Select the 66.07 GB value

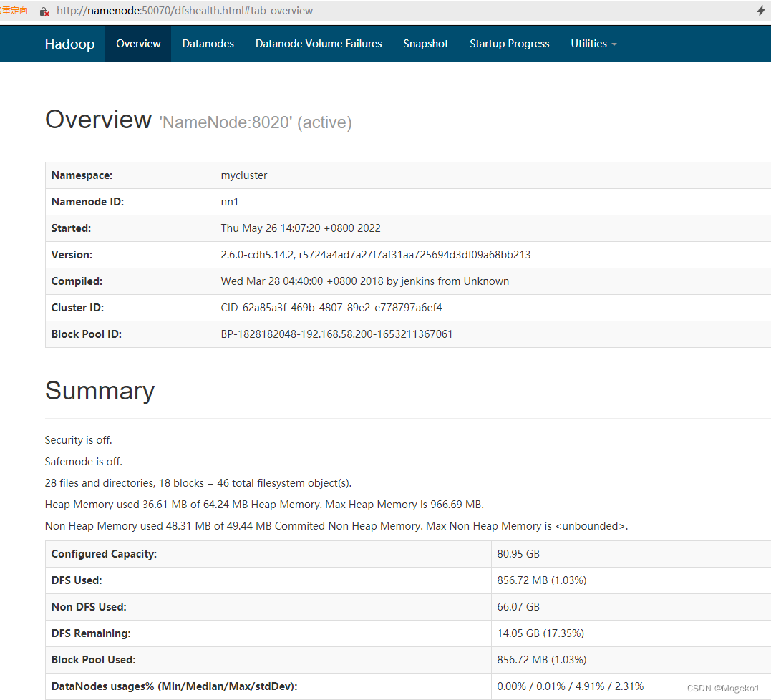pos(518,608)
